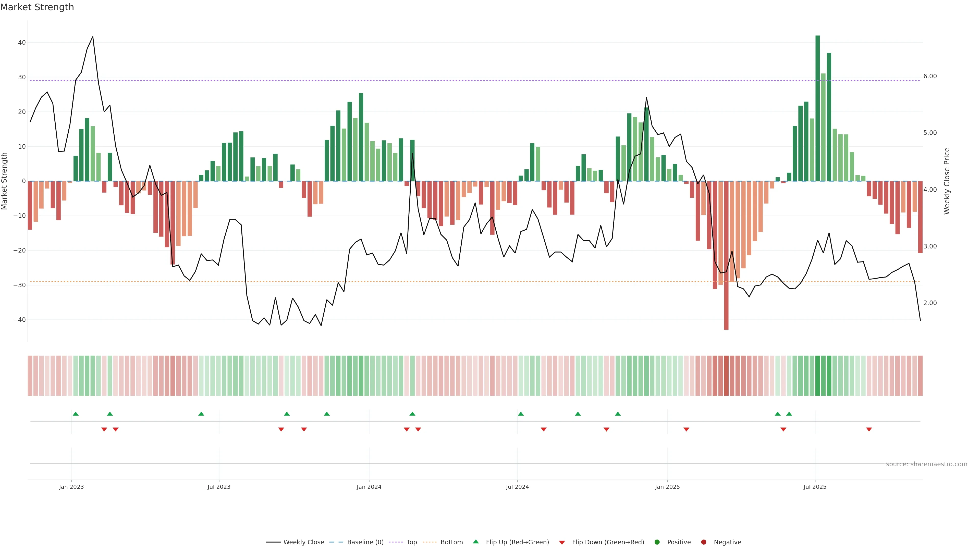
Task: Click the last red flip-down triangle marker
Action: [869, 429]
